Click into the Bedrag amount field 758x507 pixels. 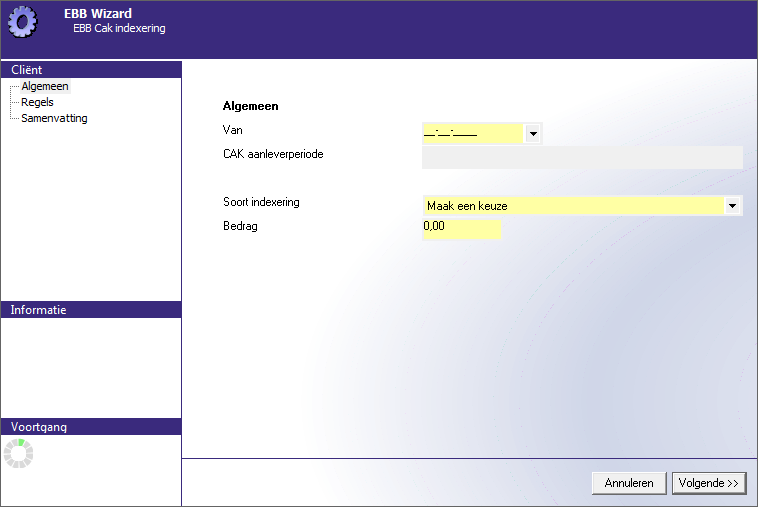(x=461, y=229)
